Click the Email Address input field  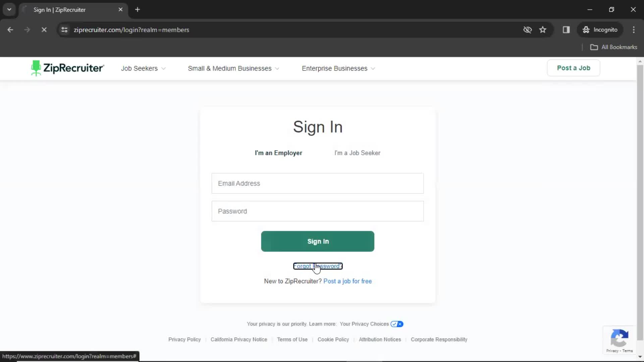click(318, 183)
